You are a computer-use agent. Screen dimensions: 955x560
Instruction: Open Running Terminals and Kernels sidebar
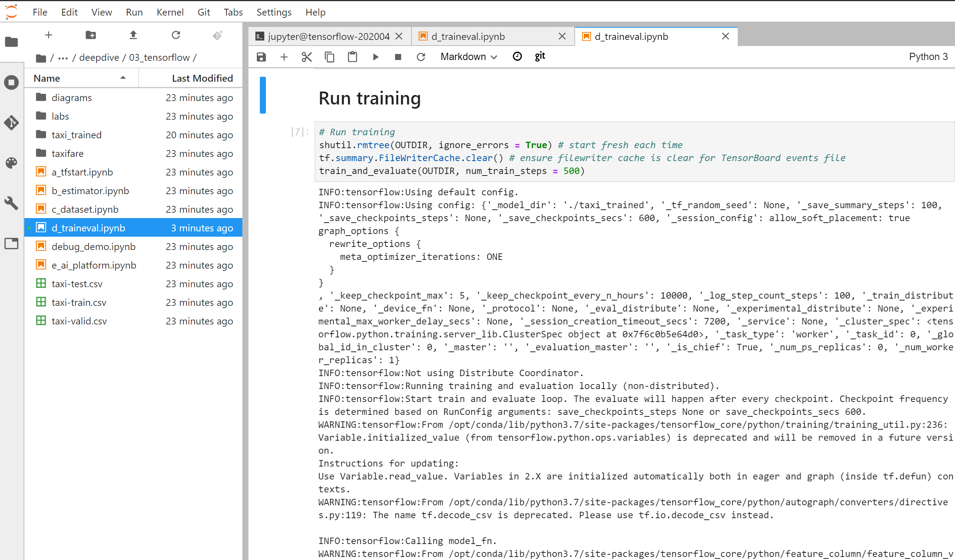[x=11, y=82]
